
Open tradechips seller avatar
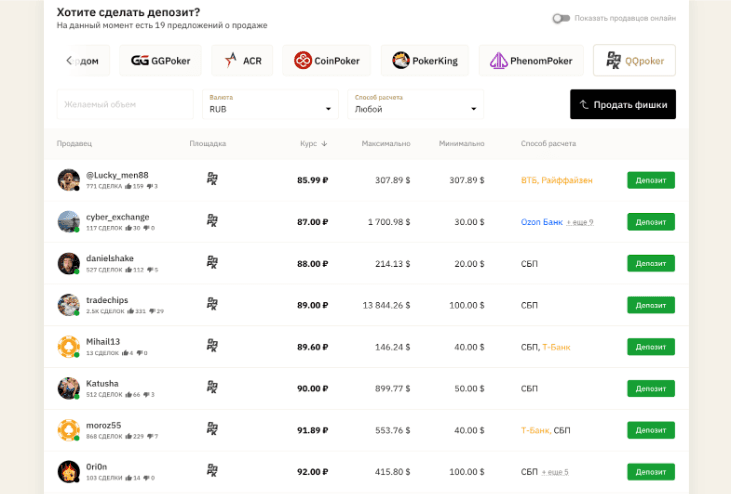pyautogui.click(x=69, y=305)
